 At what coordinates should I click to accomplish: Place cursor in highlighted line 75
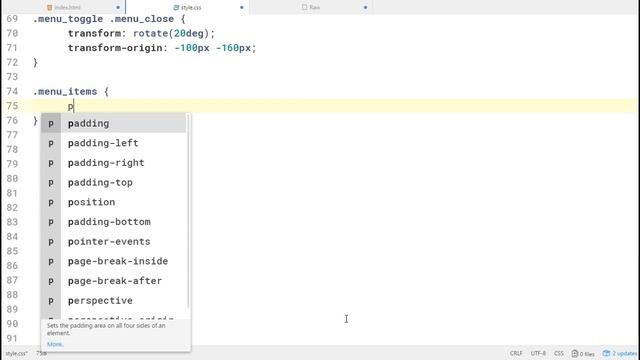(x=335, y=106)
